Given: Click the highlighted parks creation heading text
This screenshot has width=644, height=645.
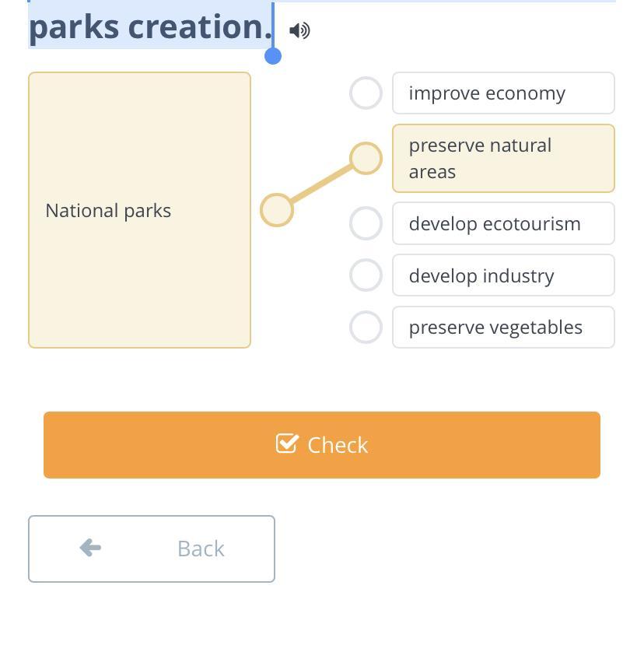Looking at the screenshot, I should click(151, 26).
